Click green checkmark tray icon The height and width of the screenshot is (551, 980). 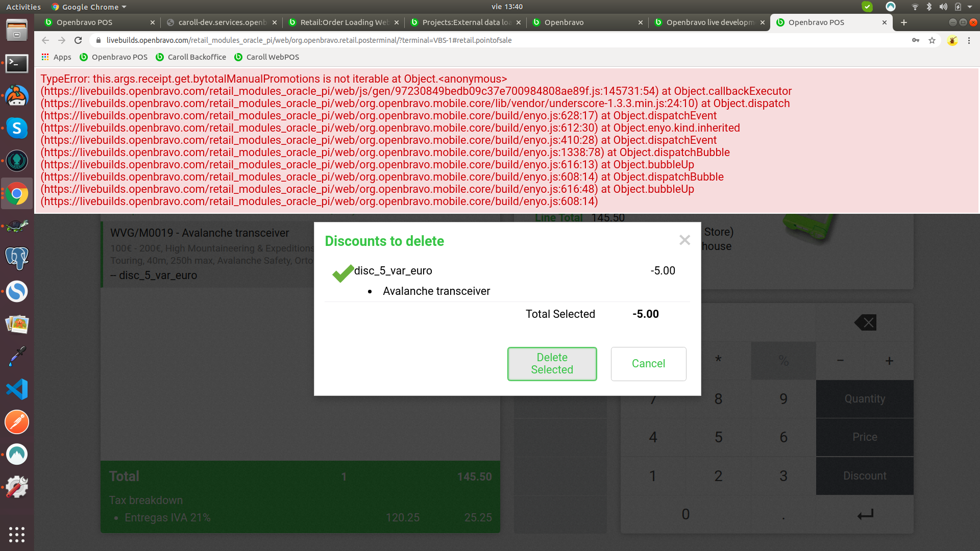pos(867,7)
